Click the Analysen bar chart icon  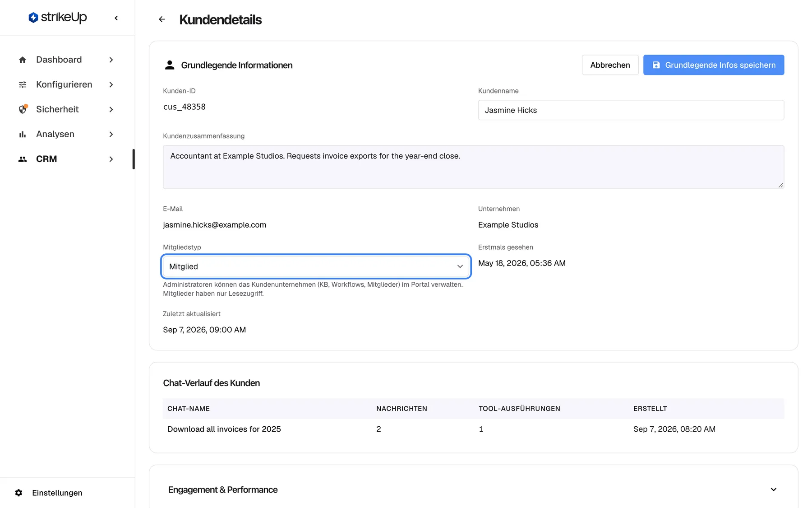pyautogui.click(x=23, y=134)
